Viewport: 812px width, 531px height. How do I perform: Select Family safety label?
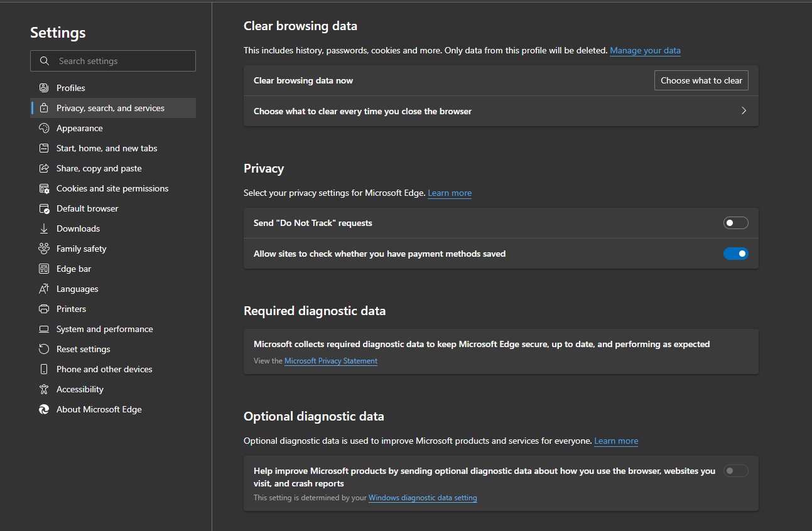coord(82,249)
